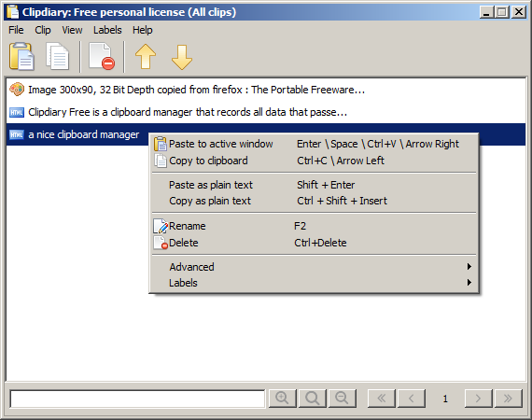
Task: Choose Copy to clipboard in context menu
Action: click(x=314, y=161)
